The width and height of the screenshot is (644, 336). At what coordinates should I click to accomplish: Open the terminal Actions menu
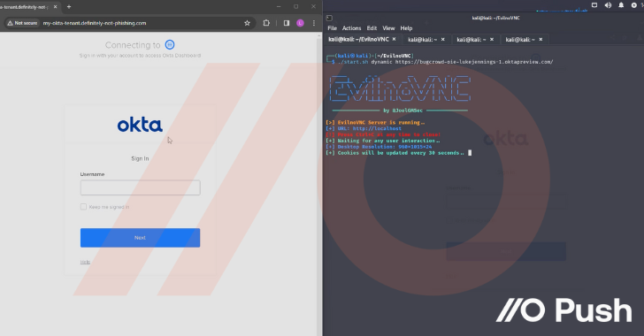click(351, 28)
